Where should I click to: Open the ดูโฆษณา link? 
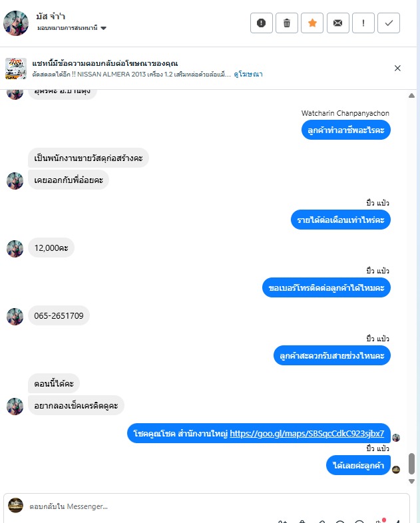tap(248, 74)
